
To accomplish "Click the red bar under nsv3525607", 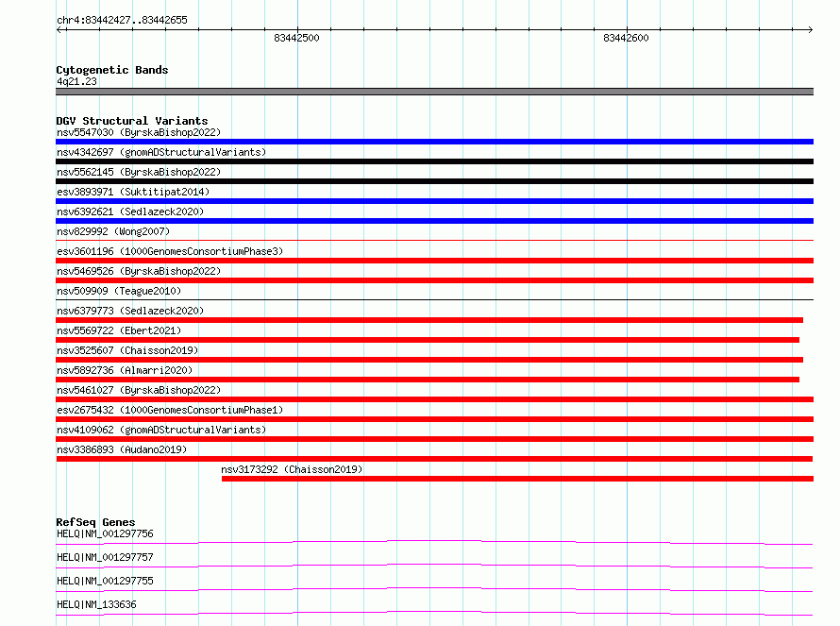I will pyautogui.click(x=429, y=360).
